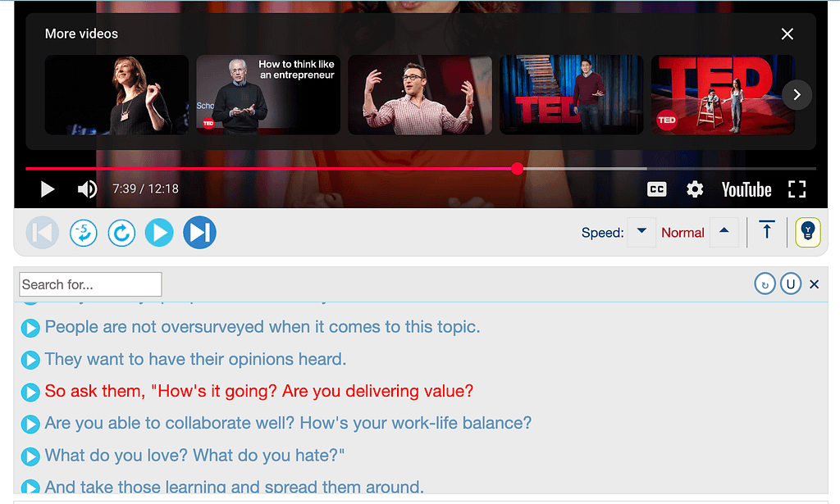Image resolution: width=840 pixels, height=504 pixels.
Task: Rewind 5 seconds with the -5 button
Action: [x=83, y=233]
